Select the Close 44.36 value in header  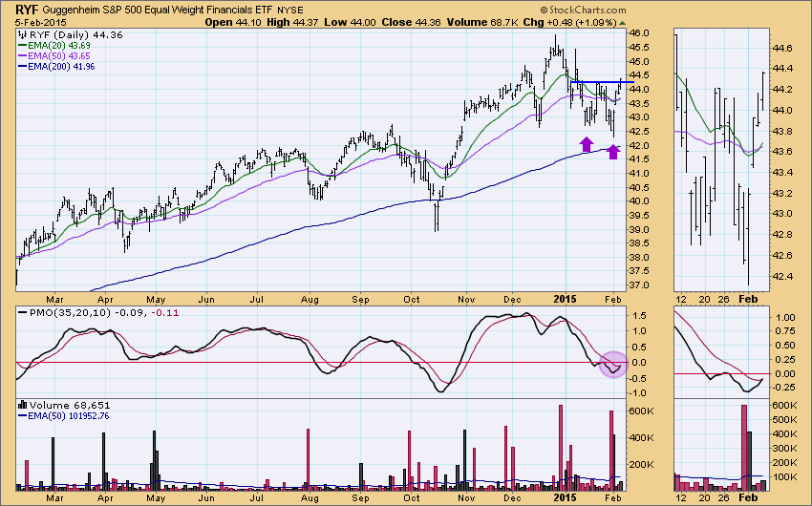pyautogui.click(x=411, y=22)
